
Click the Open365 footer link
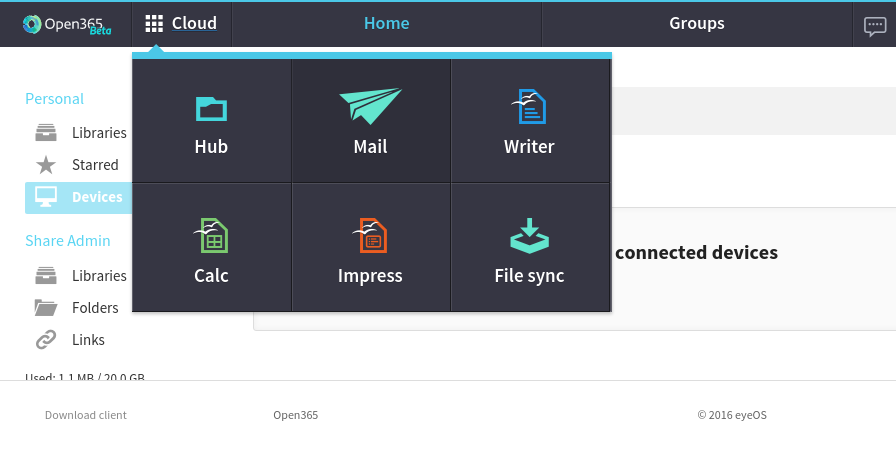(295, 415)
